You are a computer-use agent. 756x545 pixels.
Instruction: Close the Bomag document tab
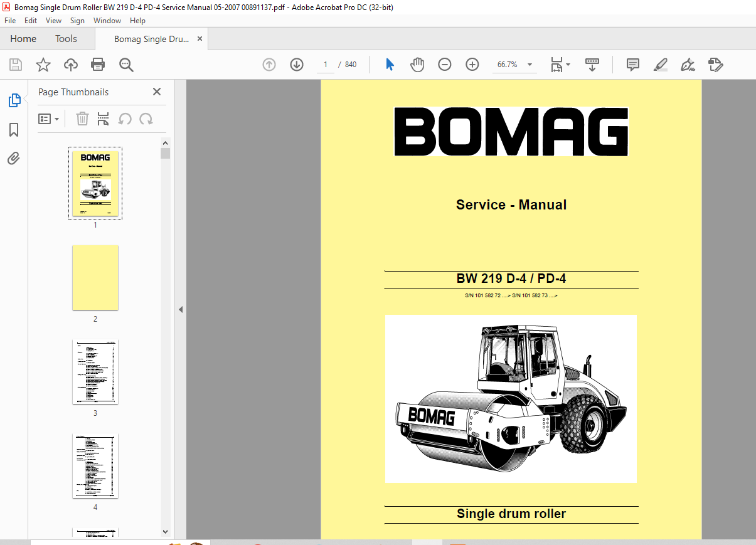[200, 39]
